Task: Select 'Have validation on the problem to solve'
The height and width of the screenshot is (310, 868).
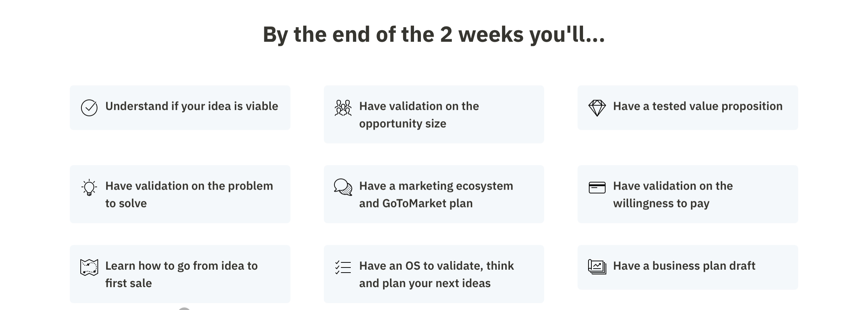Action: click(189, 194)
